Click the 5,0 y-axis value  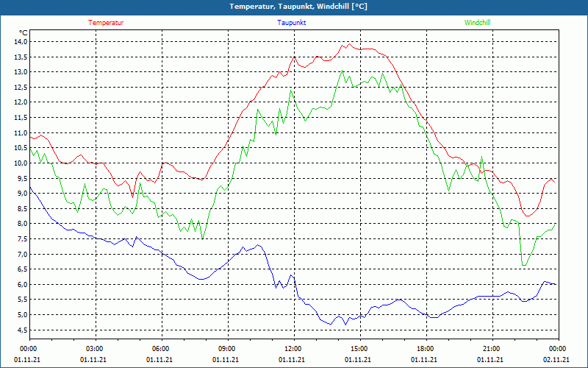point(22,315)
